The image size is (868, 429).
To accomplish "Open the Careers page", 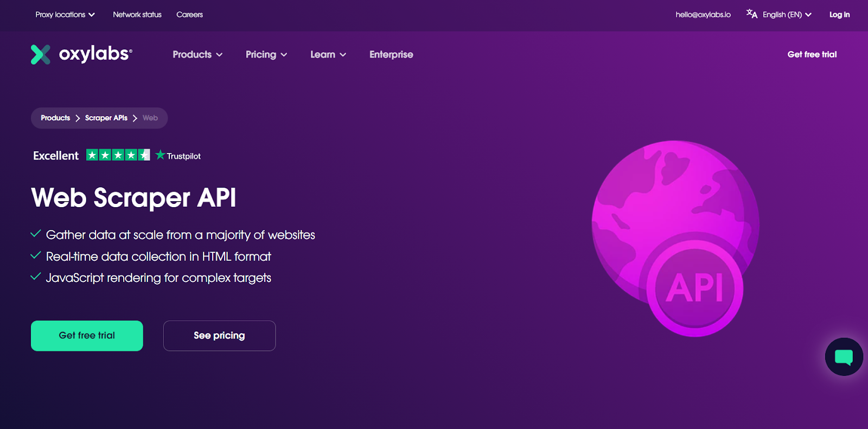I will pos(189,15).
